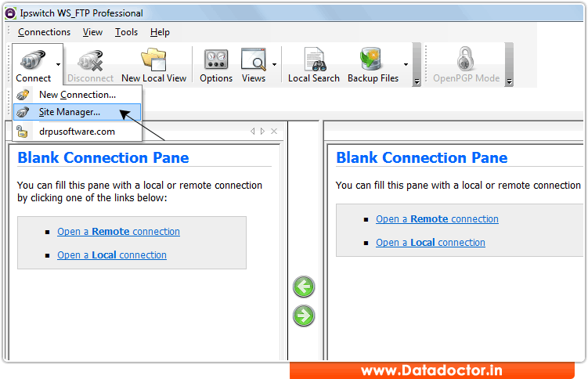Open main toolbar overflow options arrow
Image resolution: width=588 pixels, height=379 pixels.
(417, 81)
